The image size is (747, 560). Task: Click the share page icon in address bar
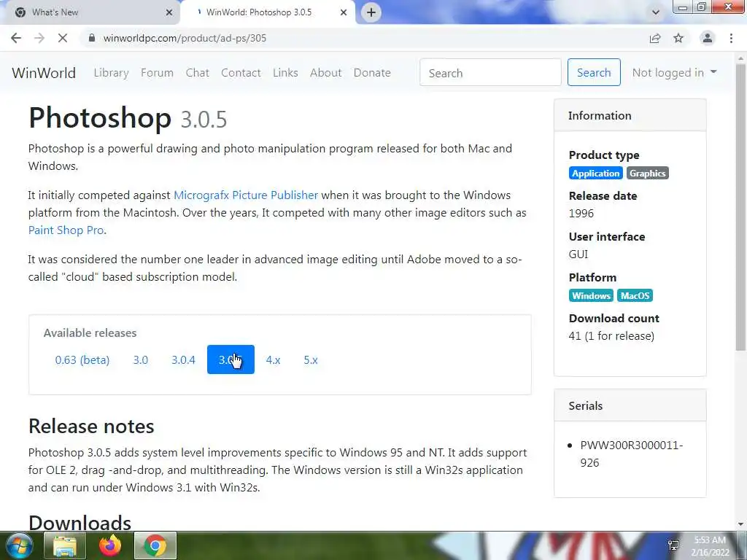click(655, 38)
